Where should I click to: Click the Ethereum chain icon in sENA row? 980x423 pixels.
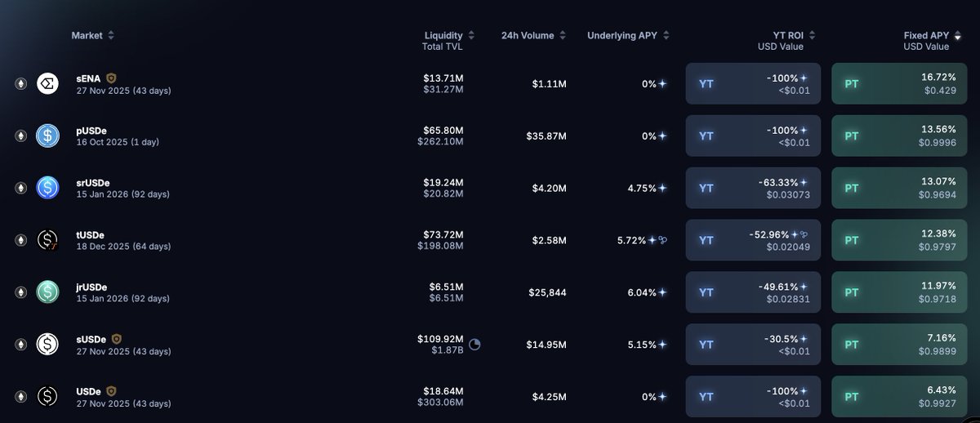tap(20, 83)
